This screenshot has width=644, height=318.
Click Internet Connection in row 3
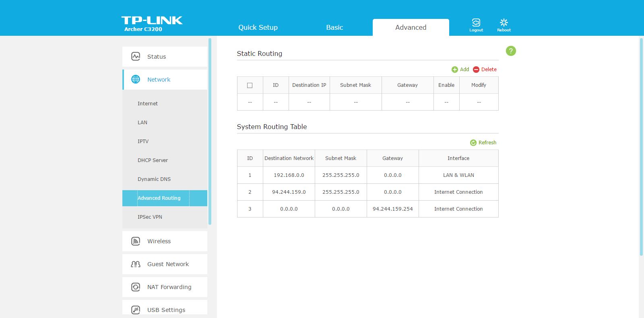coord(458,209)
